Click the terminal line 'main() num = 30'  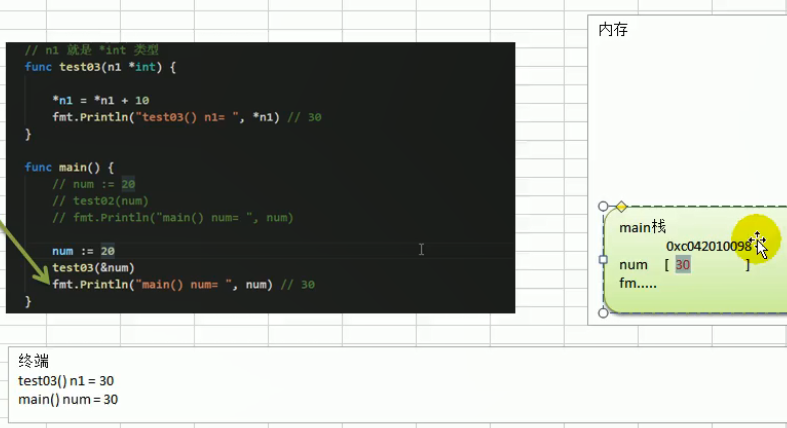click(x=68, y=399)
